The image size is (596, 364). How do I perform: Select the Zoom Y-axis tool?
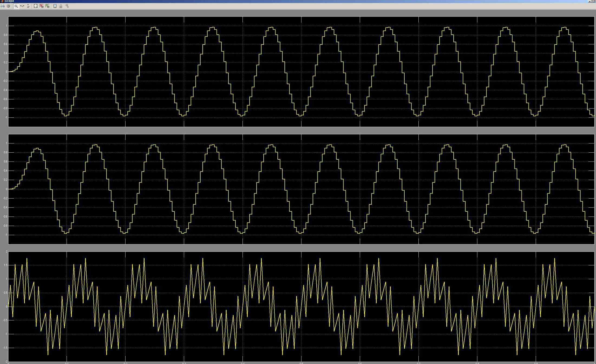[x=28, y=6]
